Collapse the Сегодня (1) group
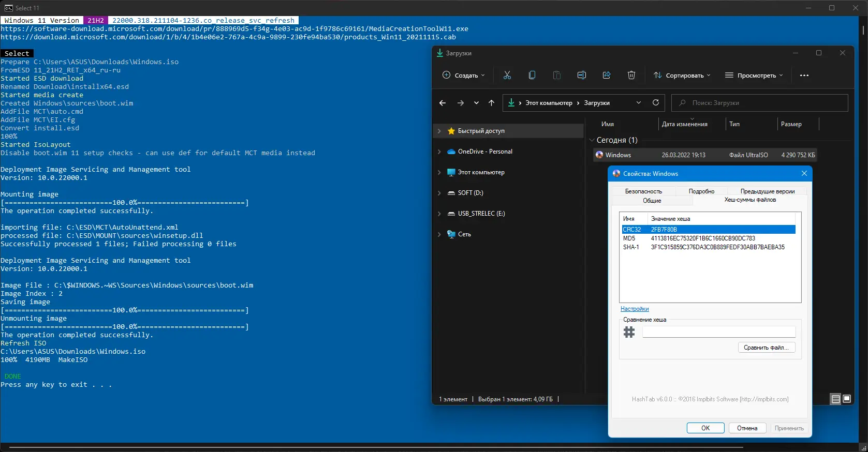 [x=592, y=140]
